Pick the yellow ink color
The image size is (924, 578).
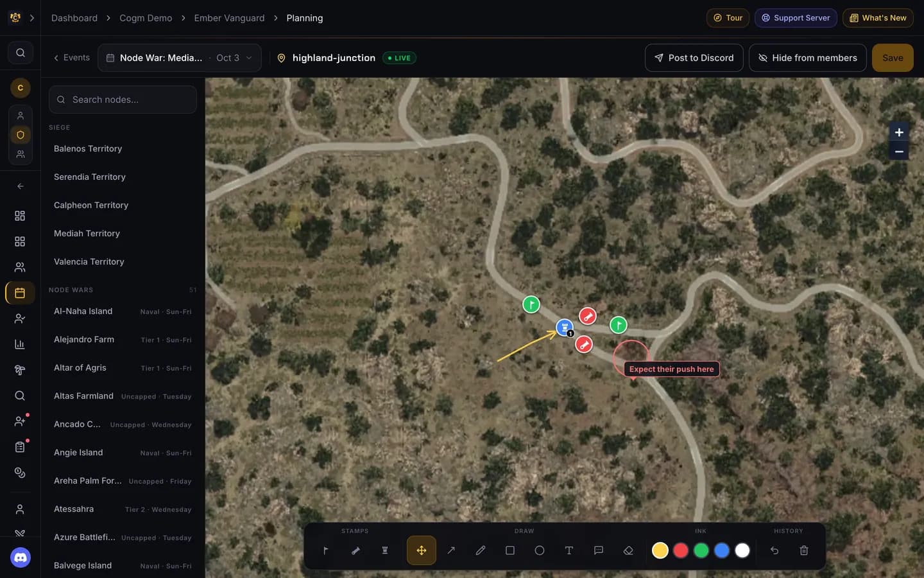pyautogui.click(x=660, y=550)
